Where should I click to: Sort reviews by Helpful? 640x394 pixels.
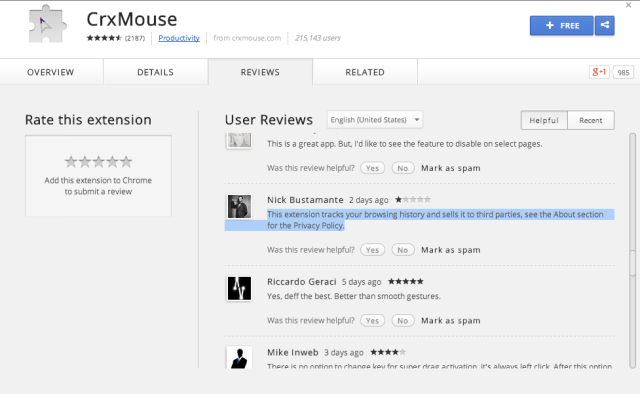(544, 120)
